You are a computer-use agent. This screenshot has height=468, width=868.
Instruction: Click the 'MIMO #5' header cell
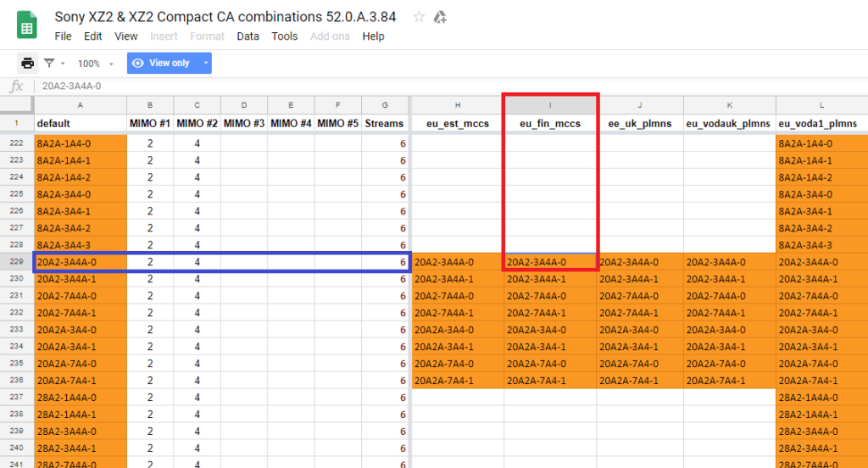coord(338,124)
